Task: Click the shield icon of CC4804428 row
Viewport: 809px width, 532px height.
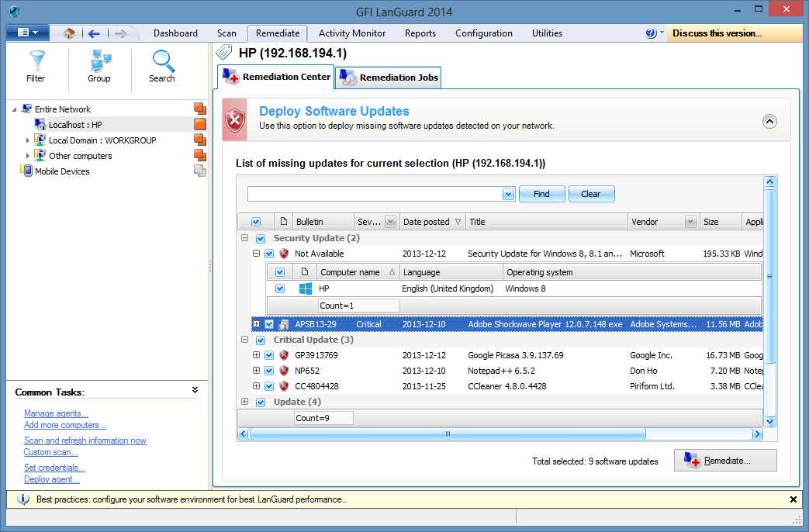Action: pos(284,386)
